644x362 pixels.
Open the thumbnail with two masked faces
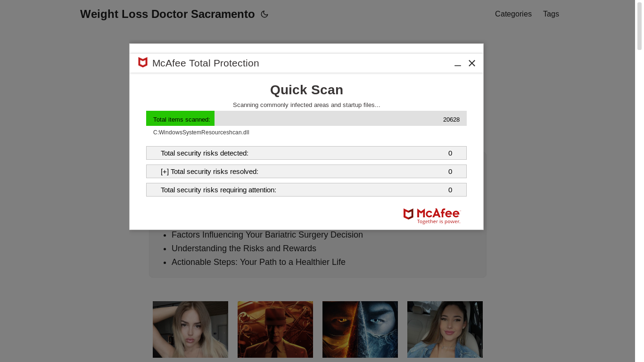pos(360,329)
